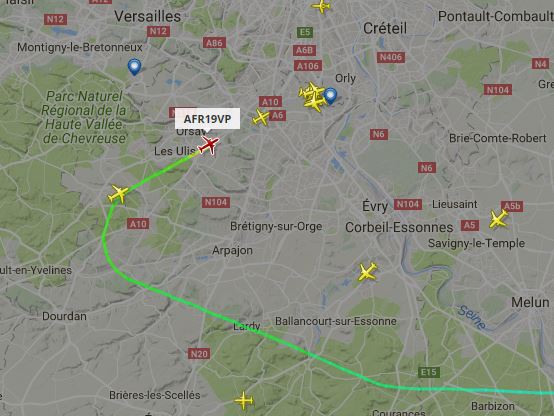Click the N104 road marker near Brétigny
Viewport: 554px width, 416px height.
216,202
